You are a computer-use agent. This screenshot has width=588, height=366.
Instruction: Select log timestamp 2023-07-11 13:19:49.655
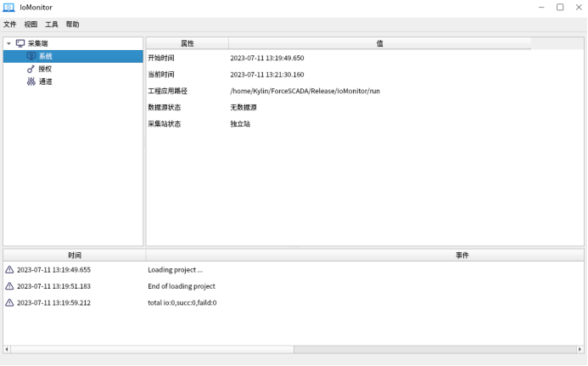pyautogui.click(x=53, y=270)
